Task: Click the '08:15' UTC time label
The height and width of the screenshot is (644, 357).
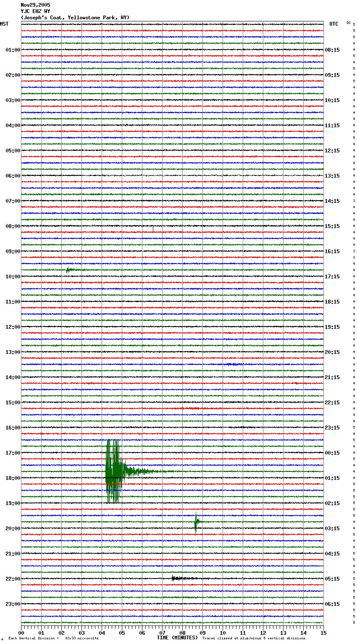Action: pos(332,50)
